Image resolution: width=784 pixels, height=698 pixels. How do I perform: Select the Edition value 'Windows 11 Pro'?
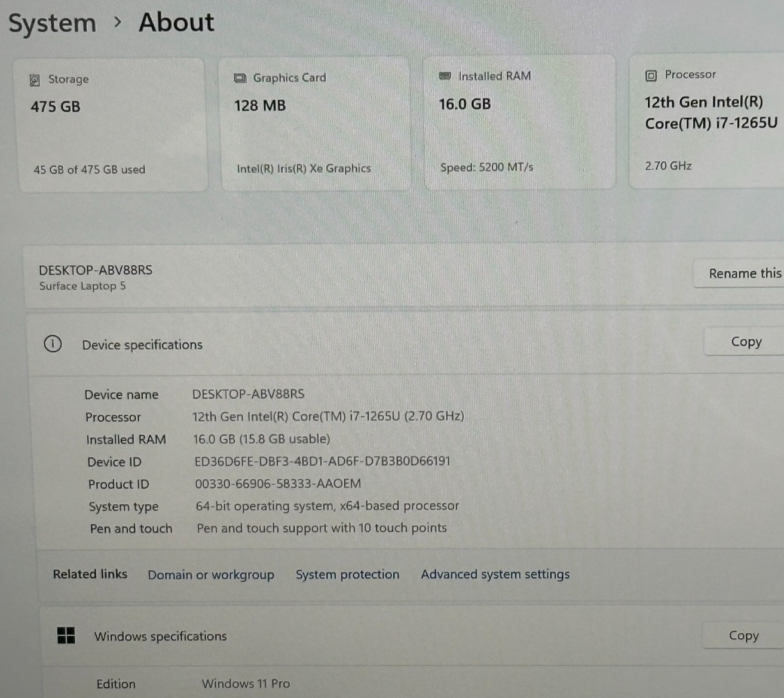[x=246, y=683]
